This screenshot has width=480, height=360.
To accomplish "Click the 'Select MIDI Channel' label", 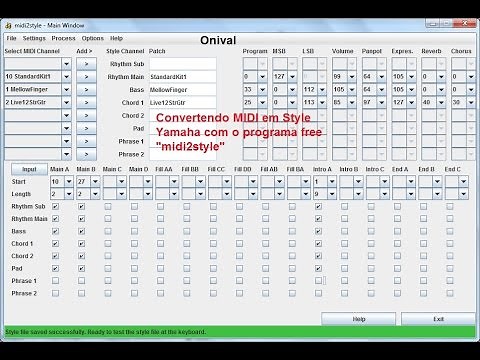I will [32, 51].
